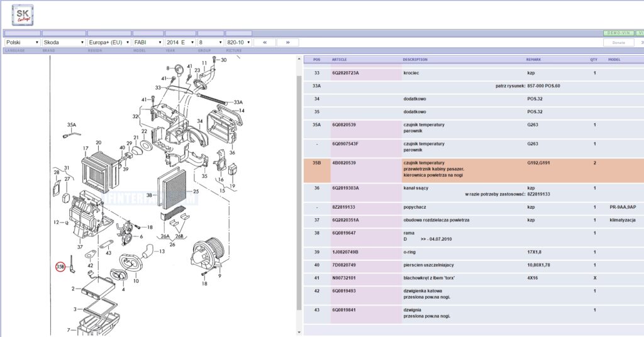The width and height of the screenshot is (644, 337).
Task: Open the 2014 E year dropdown
Action: [x=179, y=42]
